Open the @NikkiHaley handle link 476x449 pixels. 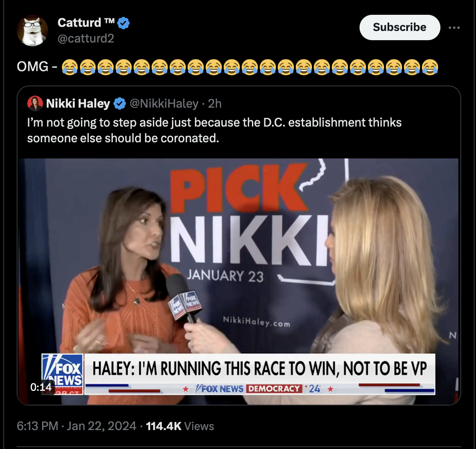point(164,104)
